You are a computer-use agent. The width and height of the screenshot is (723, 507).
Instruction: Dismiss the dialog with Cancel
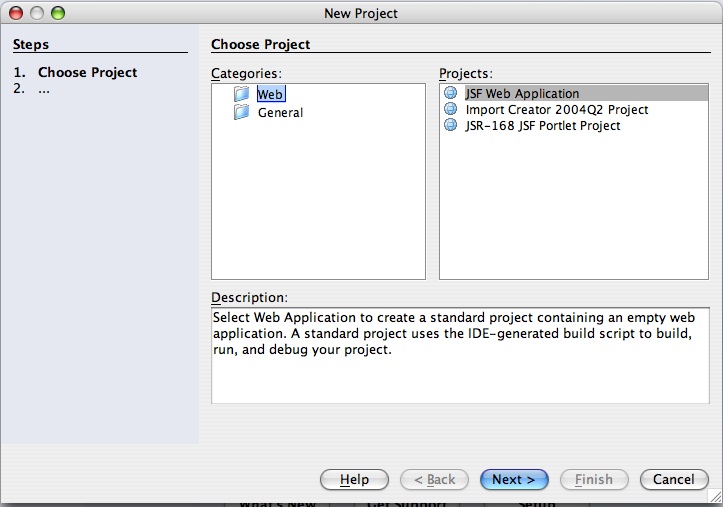(x=674, y=479)
